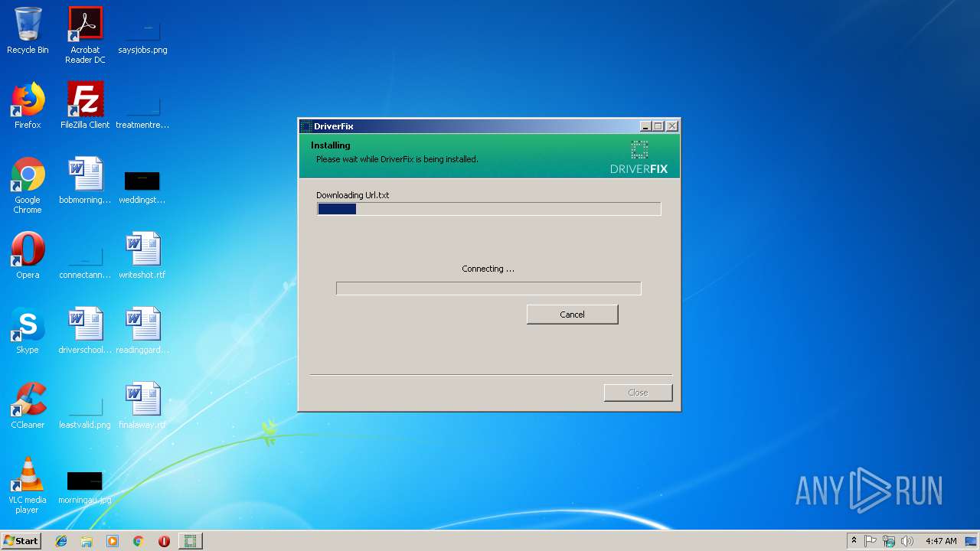Click the DriverFix logo in header
The height and width of the screenshot is (551, 980).
pos(639,156)
